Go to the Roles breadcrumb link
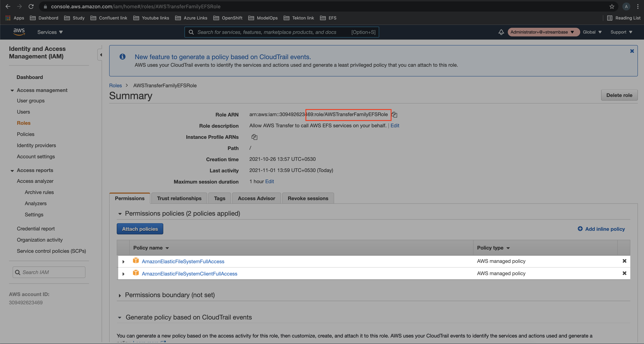Viewport: 644px width, 344px height. click(116, 85)
